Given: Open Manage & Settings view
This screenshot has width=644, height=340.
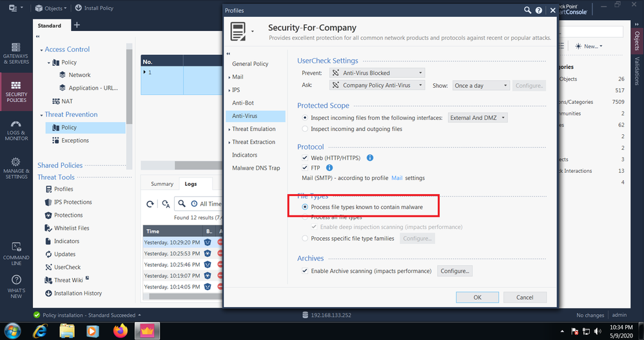Looking at the screenshot, I should point(16,168).
